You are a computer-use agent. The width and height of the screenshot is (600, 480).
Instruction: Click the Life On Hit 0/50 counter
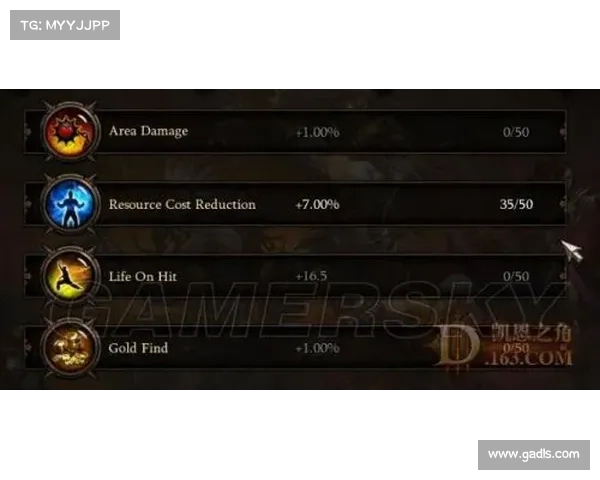point(516,276)
